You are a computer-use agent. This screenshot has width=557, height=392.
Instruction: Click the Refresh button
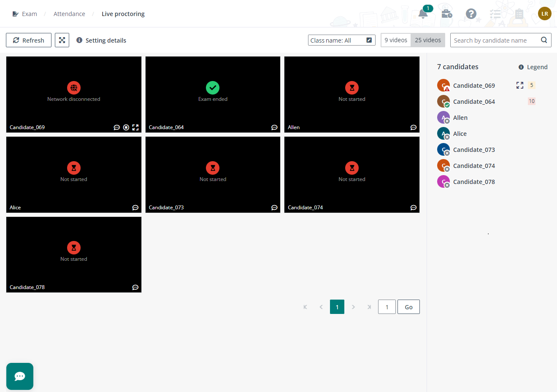(29, 40)
